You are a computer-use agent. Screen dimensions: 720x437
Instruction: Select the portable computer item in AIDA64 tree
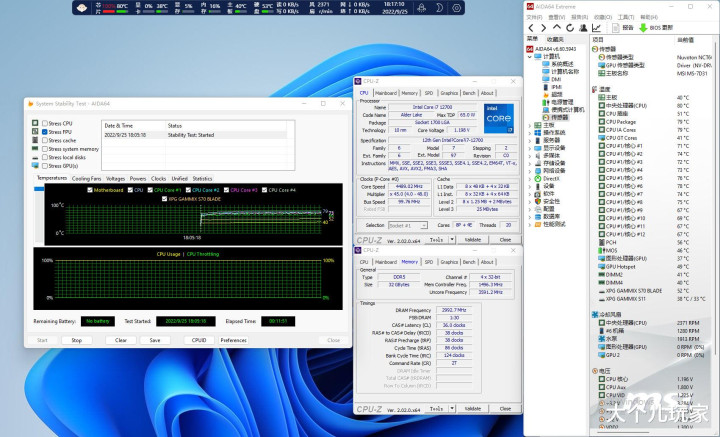point(568,110)
